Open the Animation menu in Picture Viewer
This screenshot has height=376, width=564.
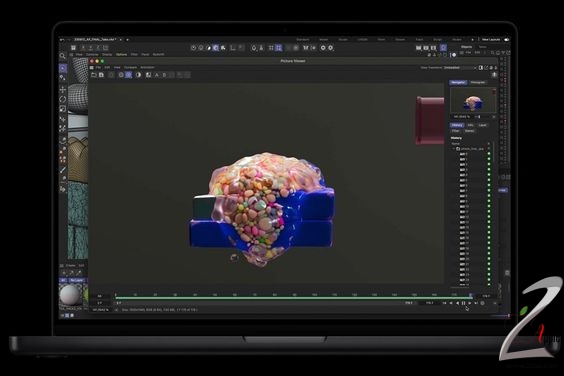[147, 67]
